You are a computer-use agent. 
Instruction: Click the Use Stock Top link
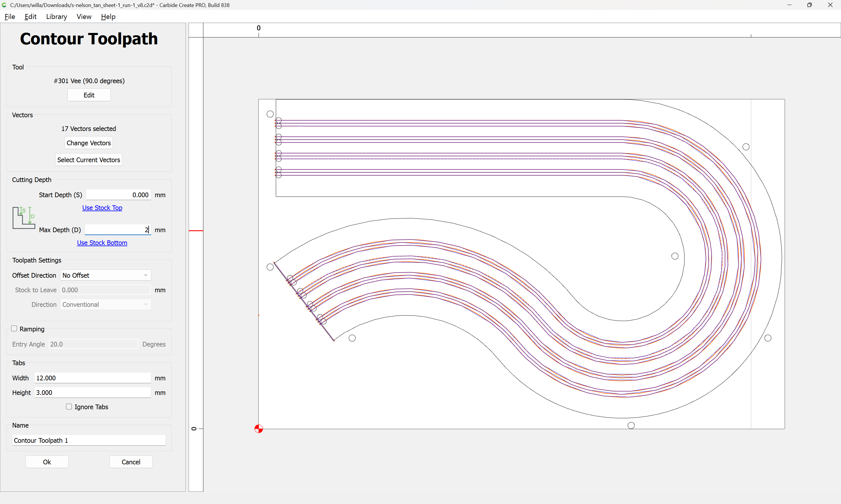102,207
